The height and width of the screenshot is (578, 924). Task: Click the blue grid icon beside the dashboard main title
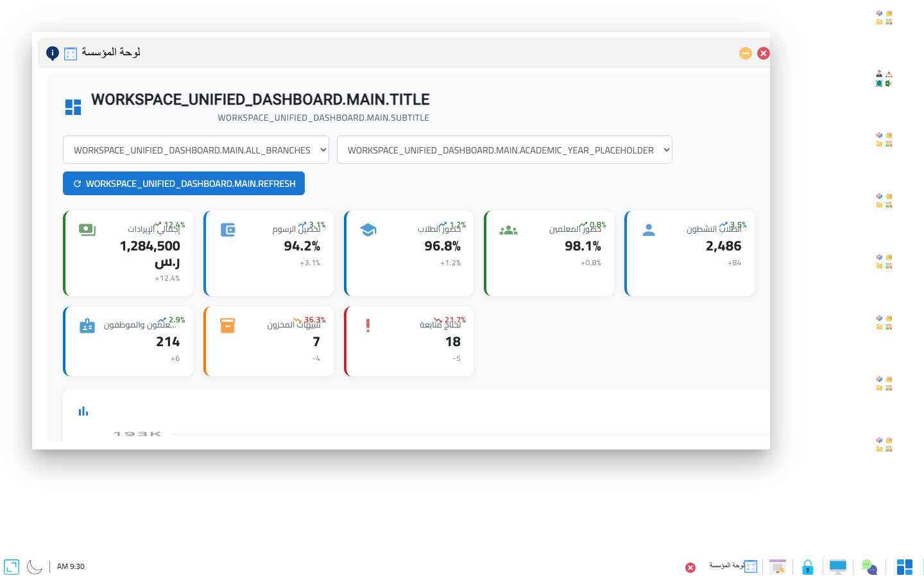tap(73, 107)
